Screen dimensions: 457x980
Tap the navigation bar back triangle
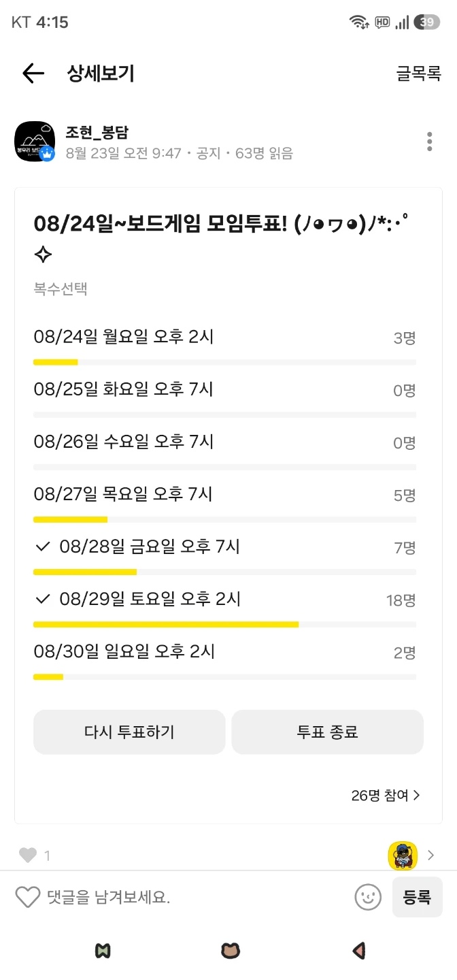tap(359, 951)
